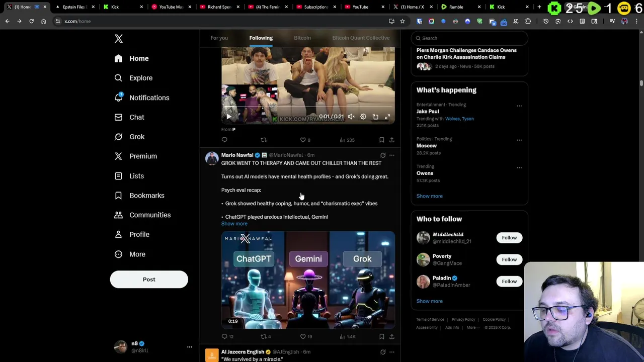This screenshot has height=362, width=644.
Task: Open Grok actions on Mario Nawfal post
Action: pos(383,155)
